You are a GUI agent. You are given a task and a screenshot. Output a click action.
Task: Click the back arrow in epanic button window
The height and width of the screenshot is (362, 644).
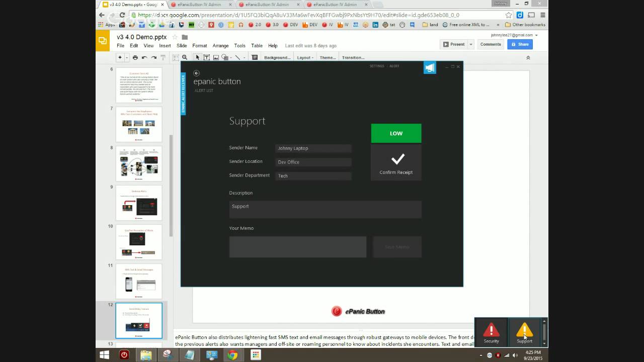pyautogui.click(x=196, y=73)
